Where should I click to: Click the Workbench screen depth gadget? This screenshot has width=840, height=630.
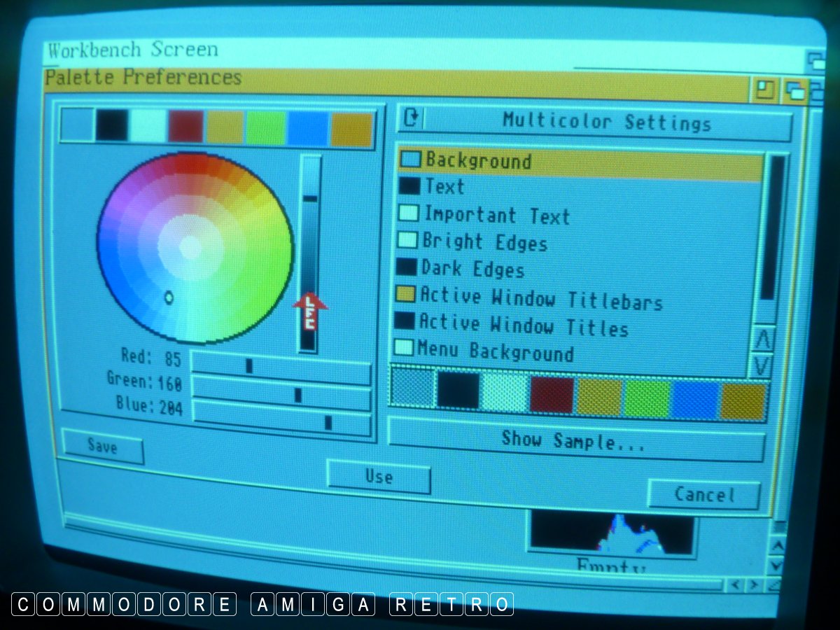(816, 61)
